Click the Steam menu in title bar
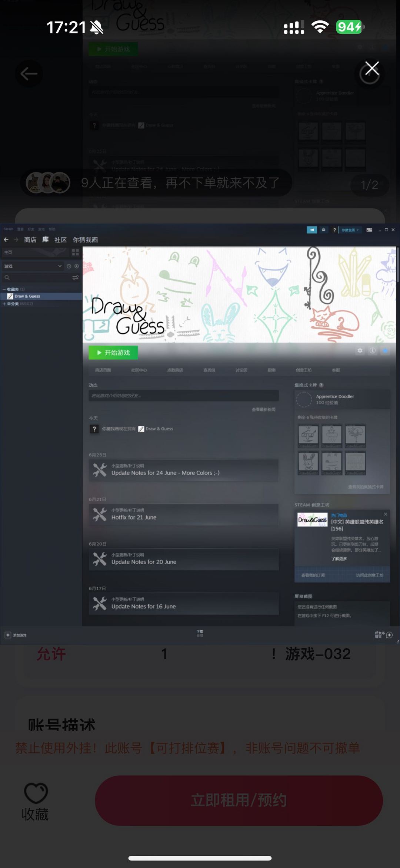Viewport: 400px width, 868px height. click(x=9, y=229)
